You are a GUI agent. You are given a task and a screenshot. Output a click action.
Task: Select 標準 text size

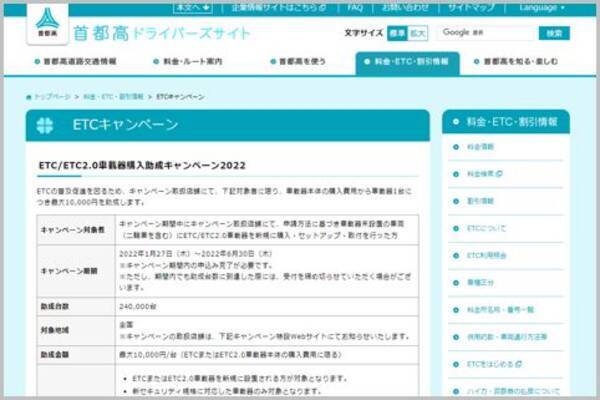397,33
